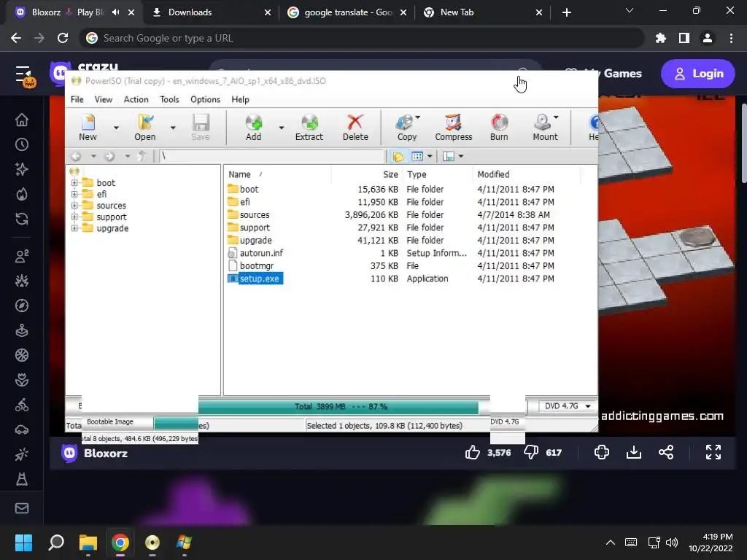Click the folder tree view toggle icon
The height and width of the screenshot is (560, 747).
(398, 156)
